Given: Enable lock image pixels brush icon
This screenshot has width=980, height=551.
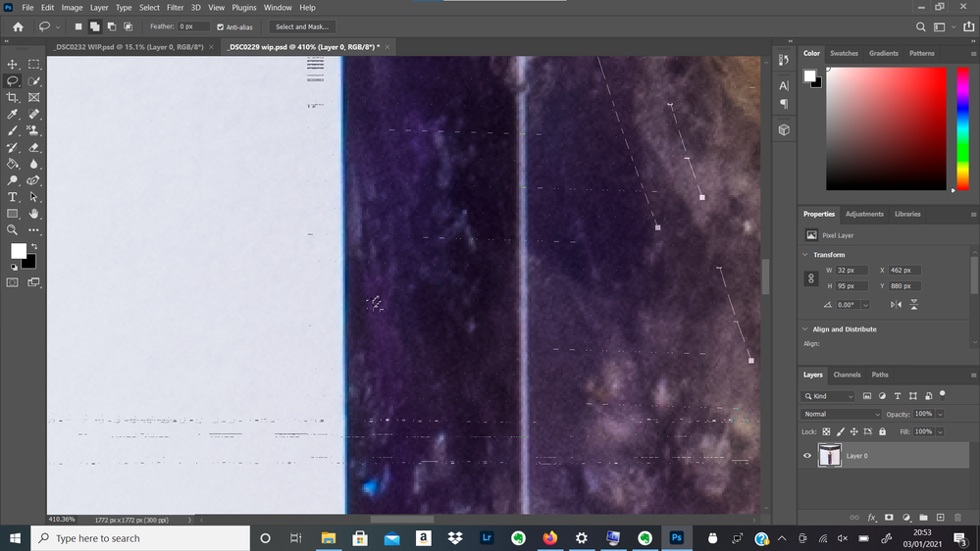Looking at the screenshot, I should [841, 431].
